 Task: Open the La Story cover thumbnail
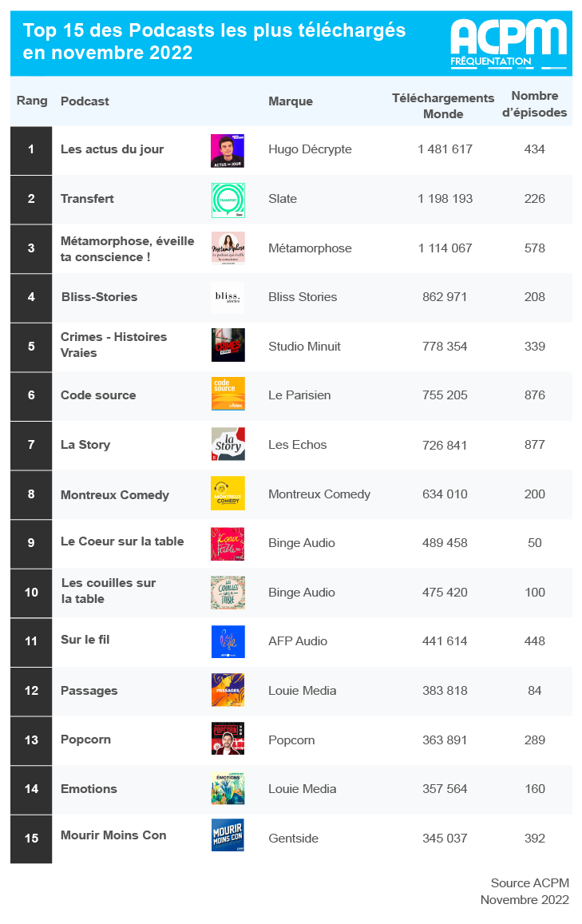coord(228,444)
